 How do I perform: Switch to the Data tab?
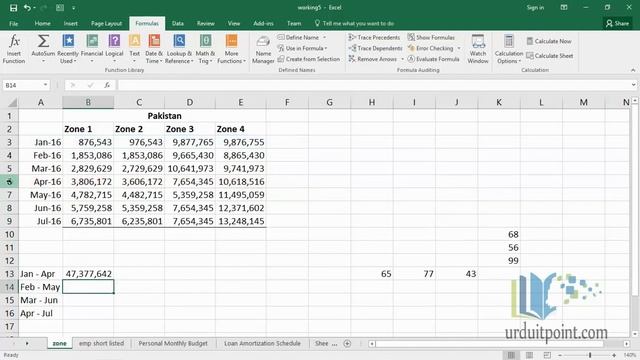point(178,24)
